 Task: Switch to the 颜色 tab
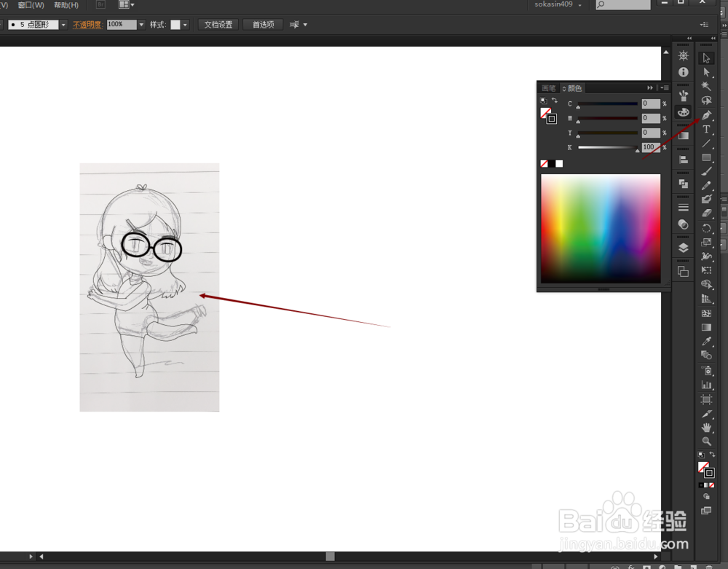(x=572, y=88)
